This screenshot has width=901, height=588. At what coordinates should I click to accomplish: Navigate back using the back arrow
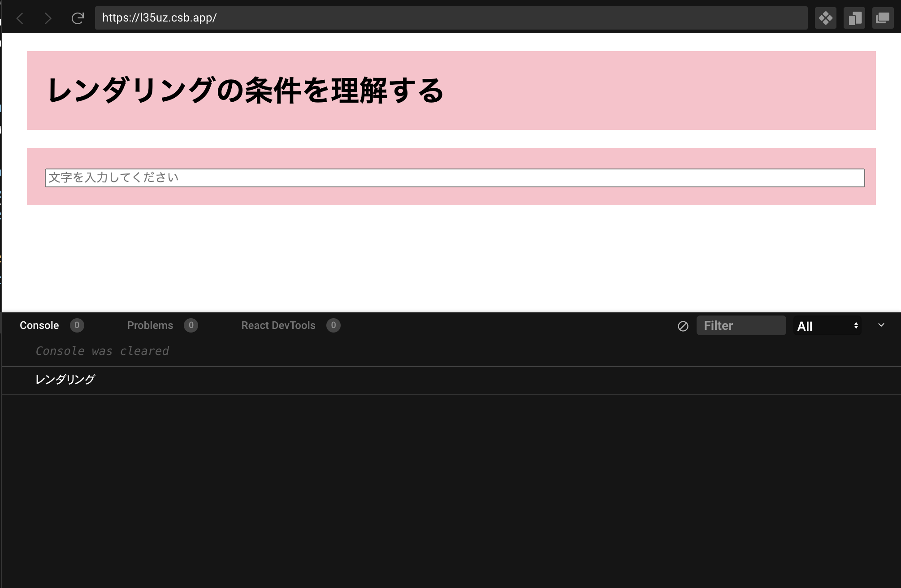click(20, 18)
